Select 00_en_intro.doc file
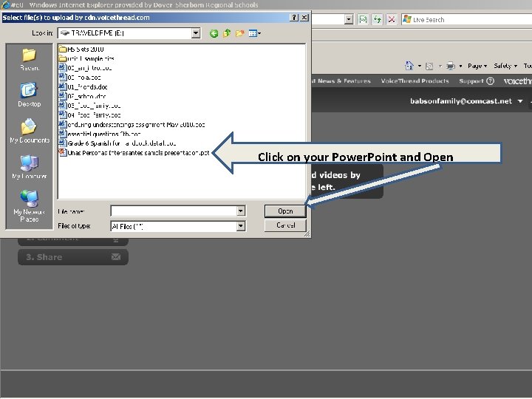 pos(85,68)
